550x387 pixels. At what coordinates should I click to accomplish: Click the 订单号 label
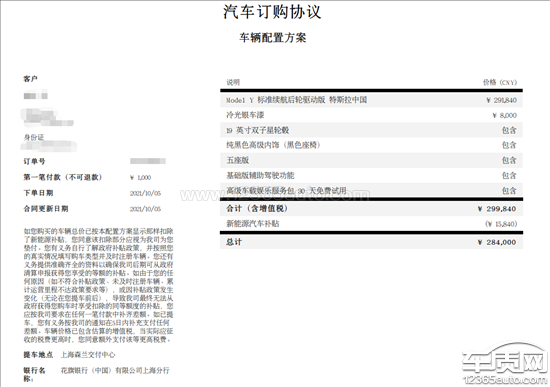point(34,161)
